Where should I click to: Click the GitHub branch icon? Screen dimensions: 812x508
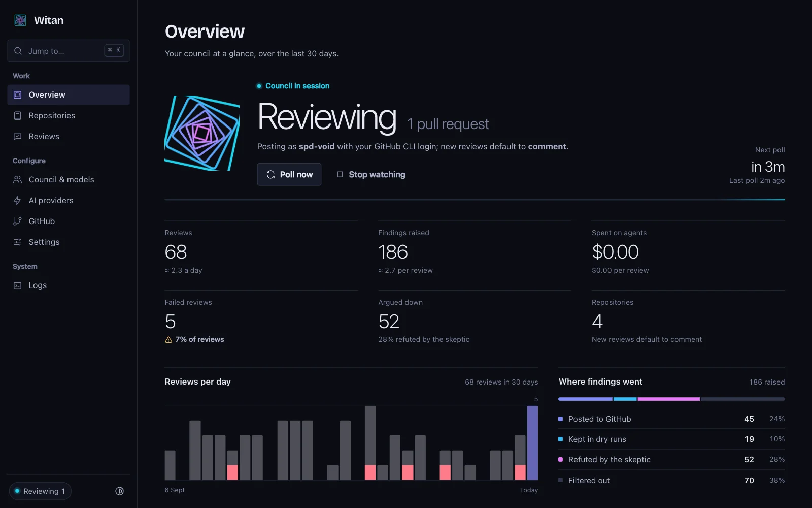pyautogui.click(x=18, y=221)
